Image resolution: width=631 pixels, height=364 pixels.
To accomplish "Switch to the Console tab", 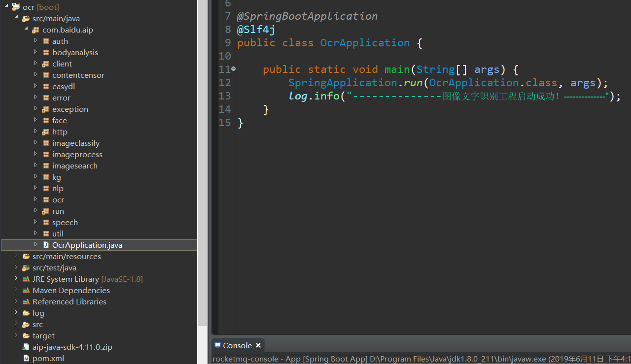I will (237, 346).
